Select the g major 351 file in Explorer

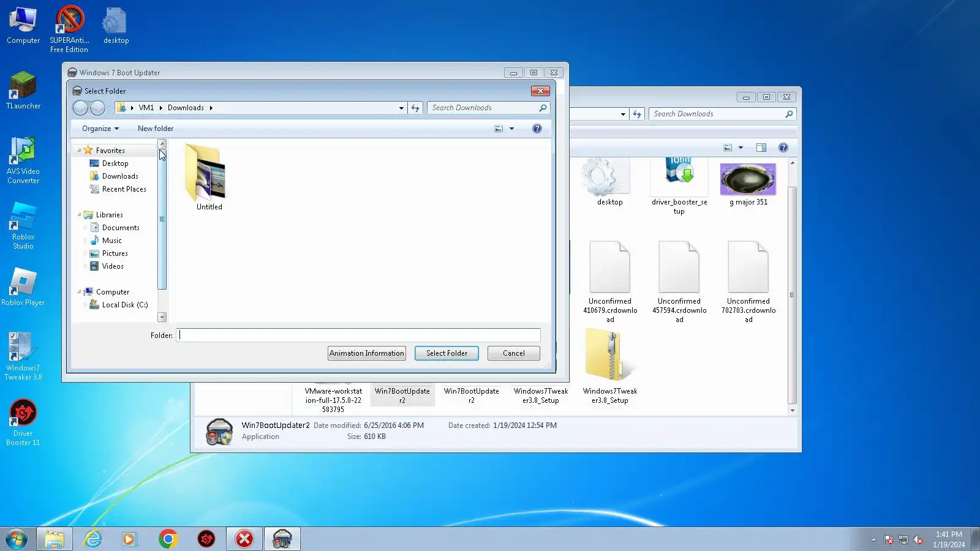(x=748, y=184)
